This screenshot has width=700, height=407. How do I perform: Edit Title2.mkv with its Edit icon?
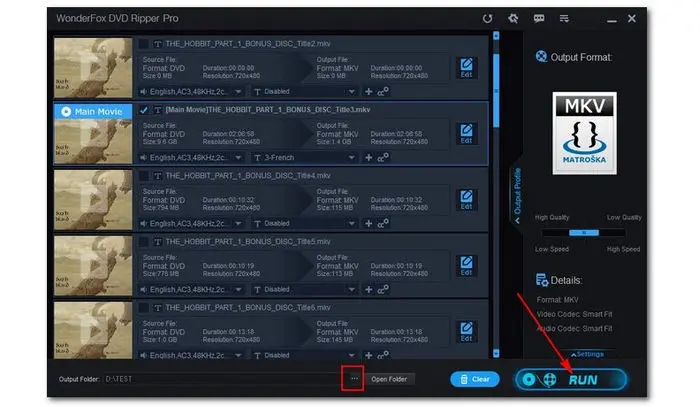coord(467,67)
